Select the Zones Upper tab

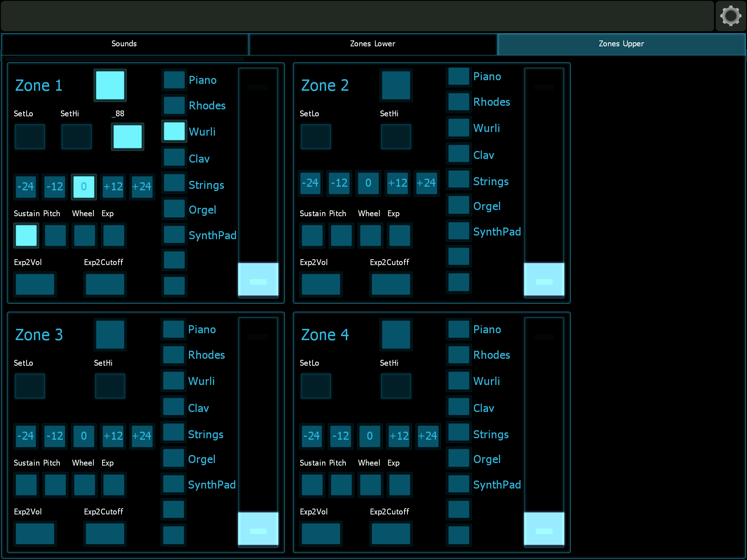click(621, 44)
